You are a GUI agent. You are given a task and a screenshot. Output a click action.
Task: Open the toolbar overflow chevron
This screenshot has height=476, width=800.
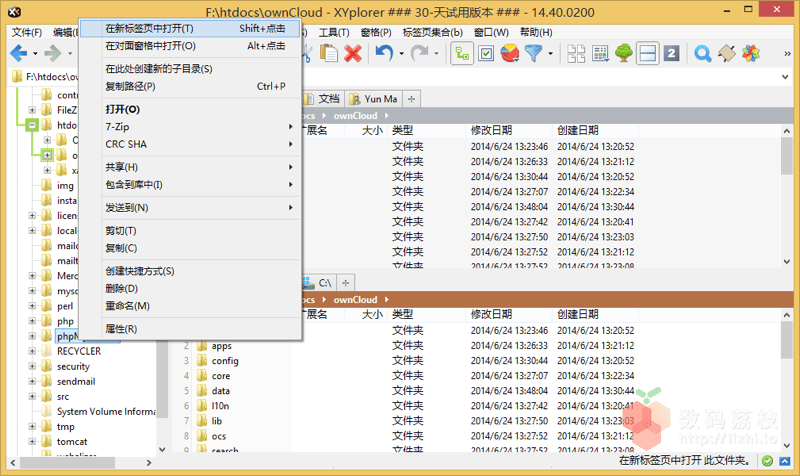pyautogui.click(x=787, y=53)
